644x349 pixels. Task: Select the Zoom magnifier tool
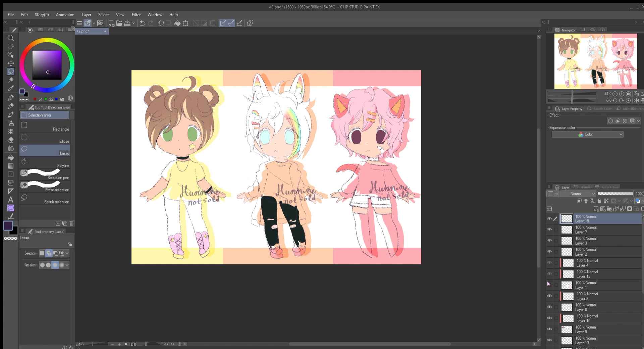tap(11, 38)
